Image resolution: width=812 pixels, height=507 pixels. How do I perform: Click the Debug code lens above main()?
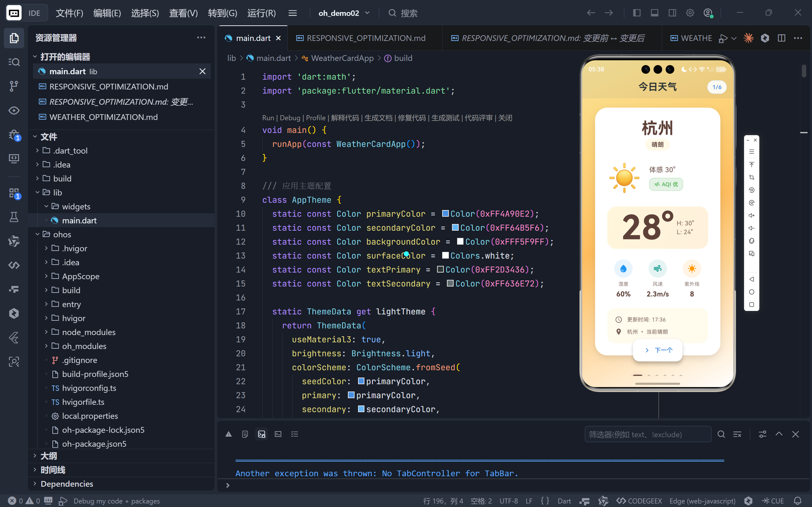(290, 118)
